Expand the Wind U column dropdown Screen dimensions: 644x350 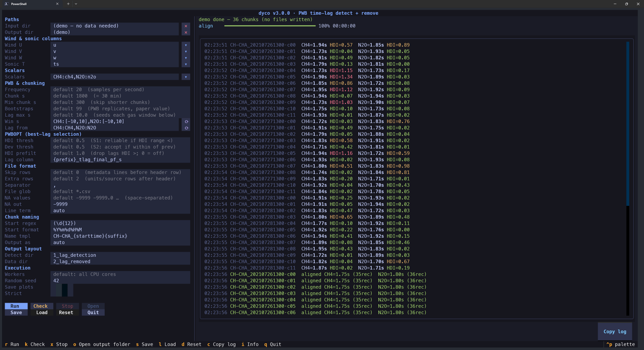pyautogui.click(x=186, y=45)
